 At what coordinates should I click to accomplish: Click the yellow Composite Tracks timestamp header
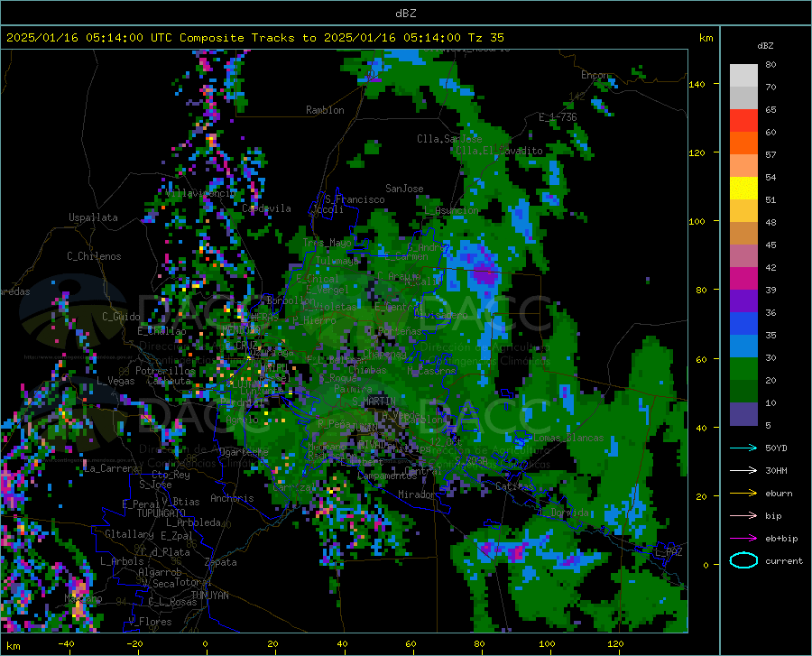(x=254, y=37)
